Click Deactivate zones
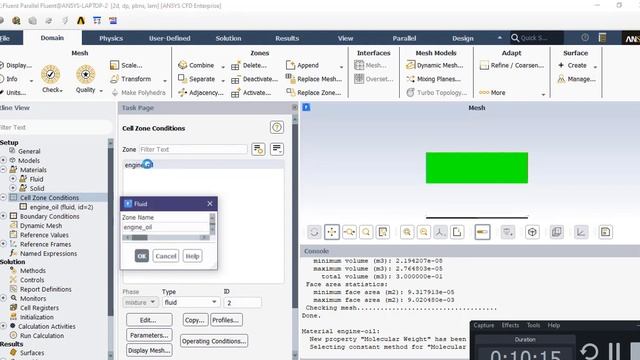 (x=255, y=79)
